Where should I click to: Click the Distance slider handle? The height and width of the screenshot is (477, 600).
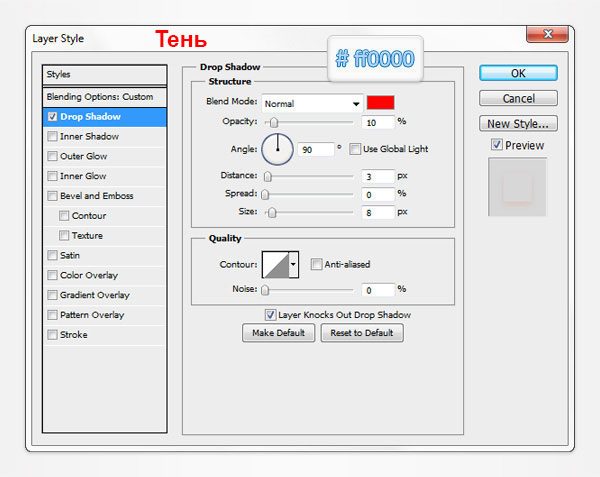pyautogui.click(x=268, y=177)
